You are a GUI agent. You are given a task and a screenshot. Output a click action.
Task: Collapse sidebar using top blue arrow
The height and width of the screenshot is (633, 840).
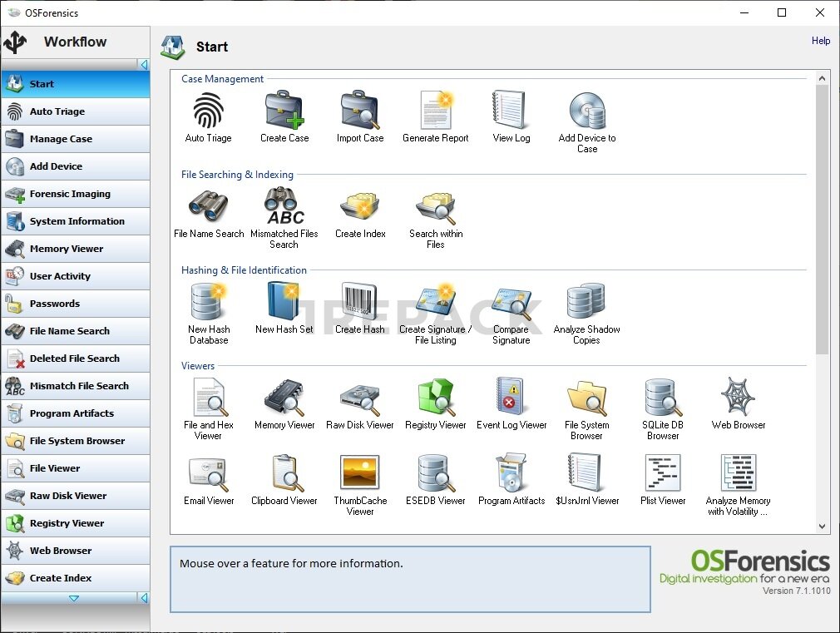point(143,65)
